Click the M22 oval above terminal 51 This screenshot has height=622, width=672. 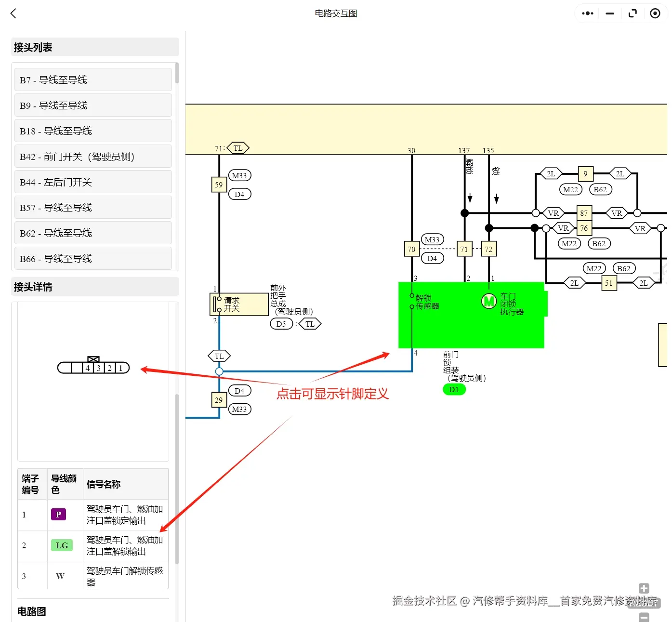coord(594,268)
